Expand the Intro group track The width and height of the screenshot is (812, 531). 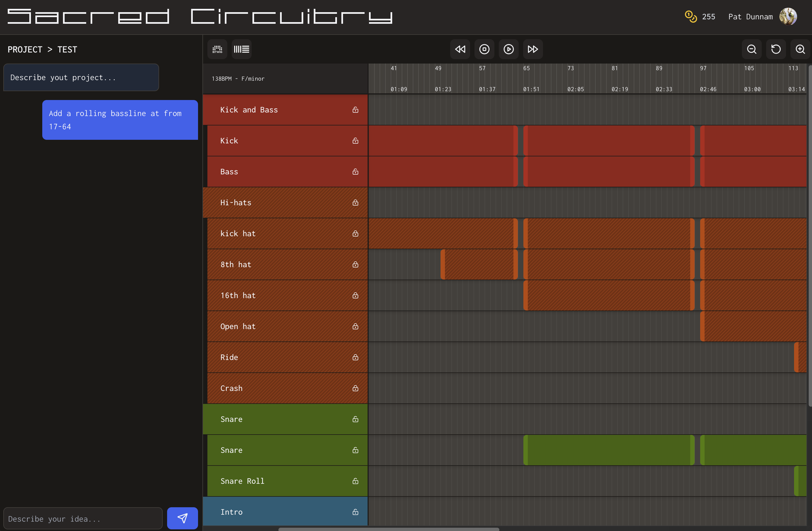tap(231, 512)
